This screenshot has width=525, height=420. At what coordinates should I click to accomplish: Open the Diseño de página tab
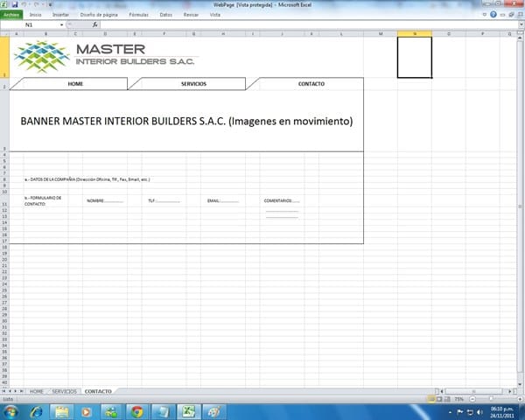99,15
